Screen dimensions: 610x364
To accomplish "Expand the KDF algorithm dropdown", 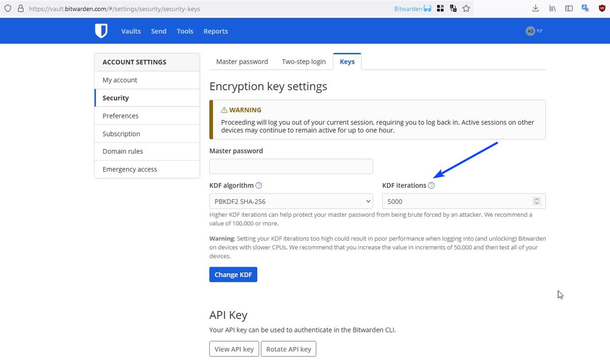I will [291, 201].
